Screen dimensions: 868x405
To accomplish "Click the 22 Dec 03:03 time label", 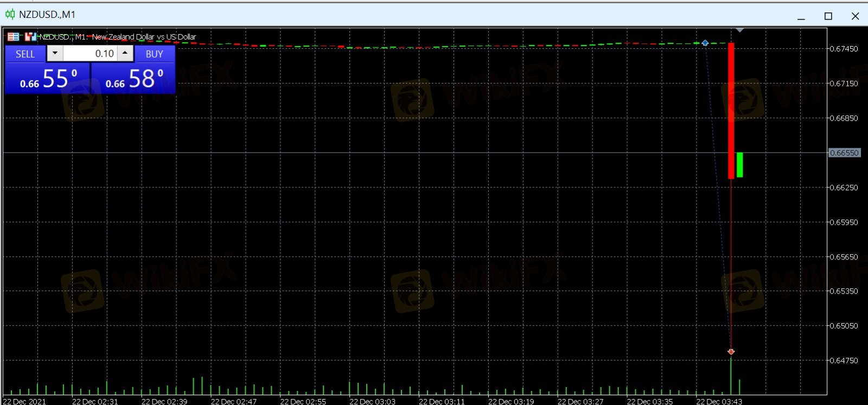I will point(373,402).
